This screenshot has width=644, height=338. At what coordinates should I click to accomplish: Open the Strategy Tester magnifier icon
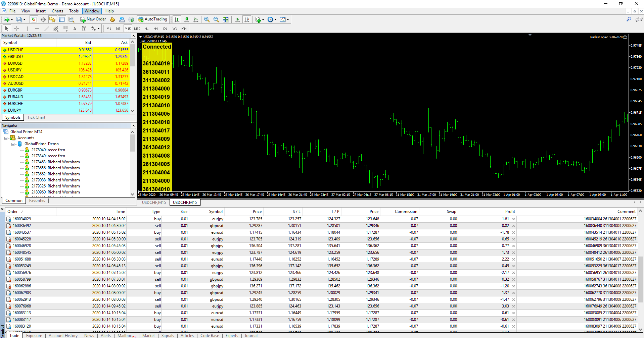pos(71,19)
